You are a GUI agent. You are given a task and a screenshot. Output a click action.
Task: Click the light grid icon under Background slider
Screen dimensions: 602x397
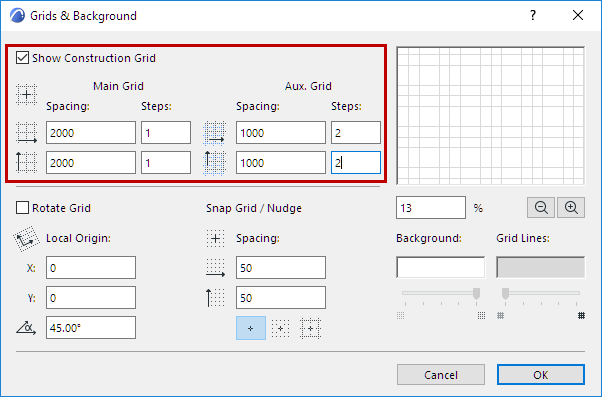pyautogui.click(x=400, y=316)
